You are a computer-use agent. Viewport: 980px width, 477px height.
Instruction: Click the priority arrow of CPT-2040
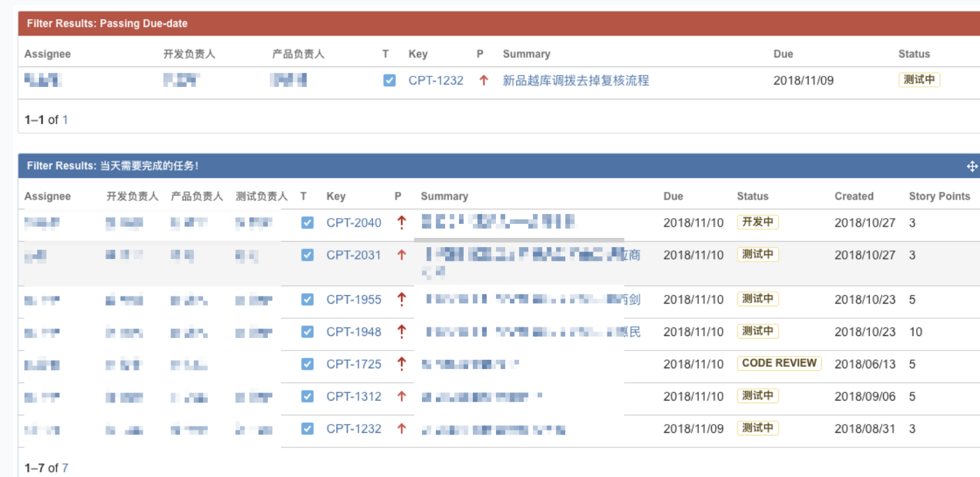tap(402, 223)
